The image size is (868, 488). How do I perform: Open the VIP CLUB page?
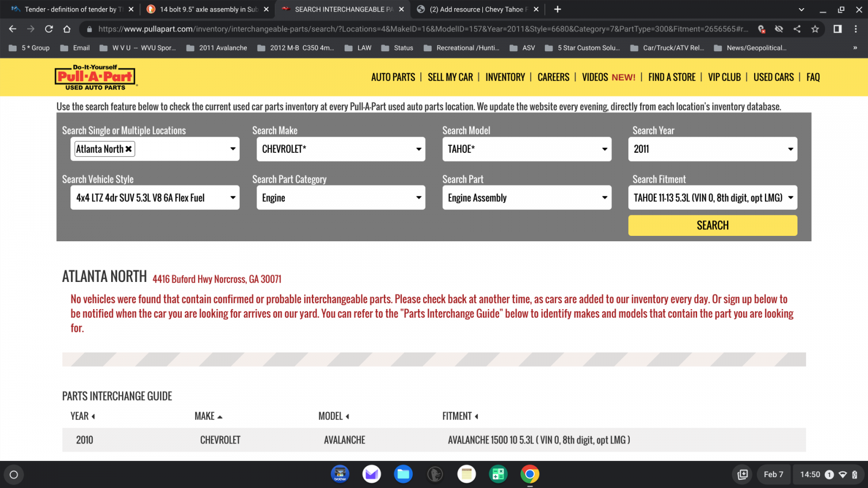(724, 77)
